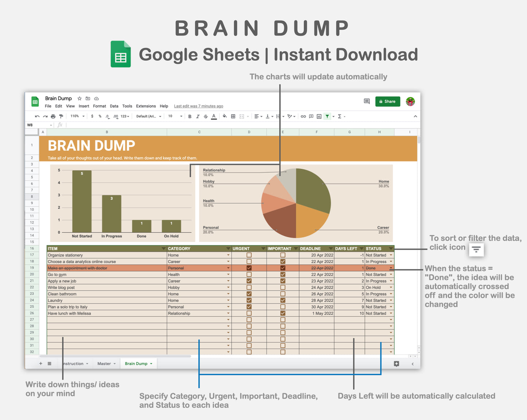Click the Fill color icon
This screenshot has height=420, width=527.
[x=224, y=116]
